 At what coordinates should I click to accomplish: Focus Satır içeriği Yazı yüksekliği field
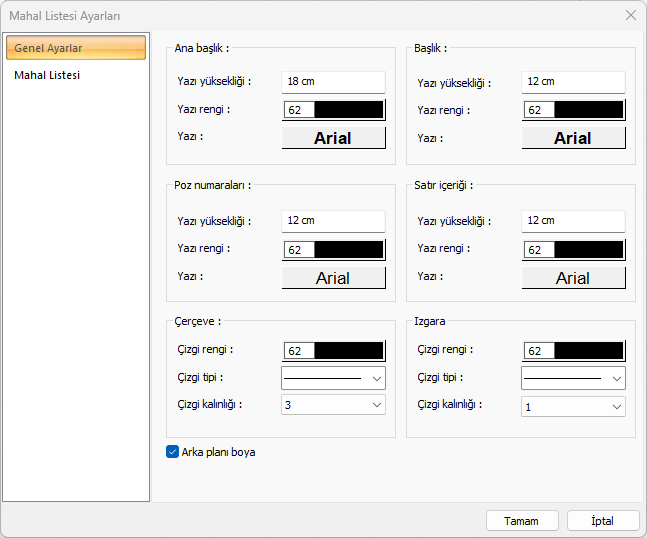coord(573,220)
